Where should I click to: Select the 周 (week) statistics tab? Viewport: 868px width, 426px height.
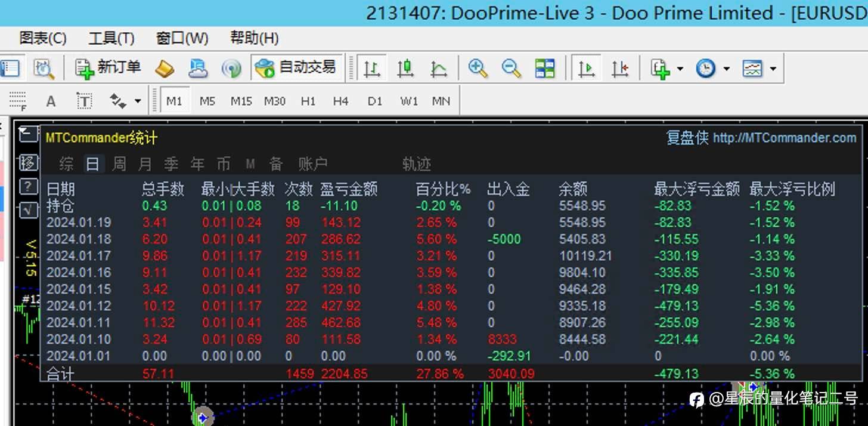(x=119, y=163)
